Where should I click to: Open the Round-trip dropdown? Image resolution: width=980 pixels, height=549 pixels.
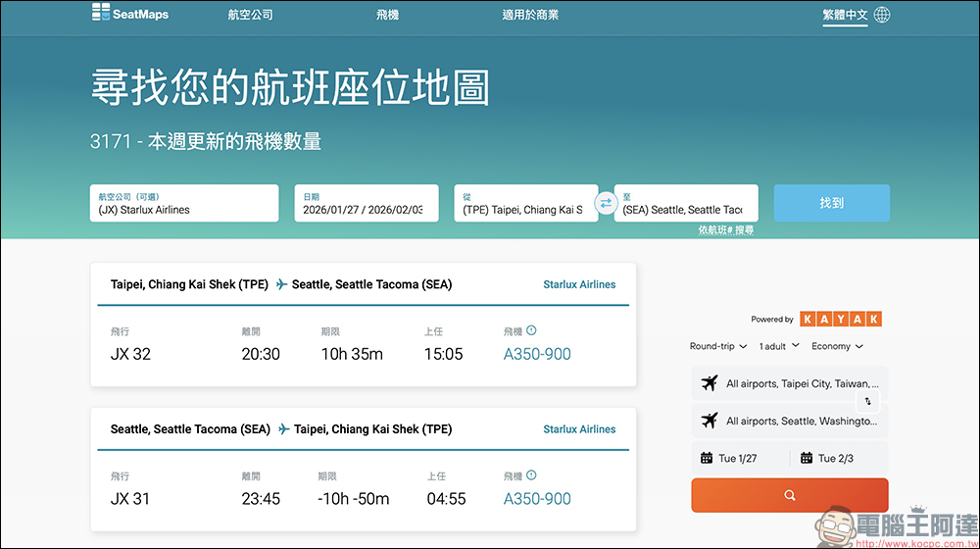coord(718,346)
